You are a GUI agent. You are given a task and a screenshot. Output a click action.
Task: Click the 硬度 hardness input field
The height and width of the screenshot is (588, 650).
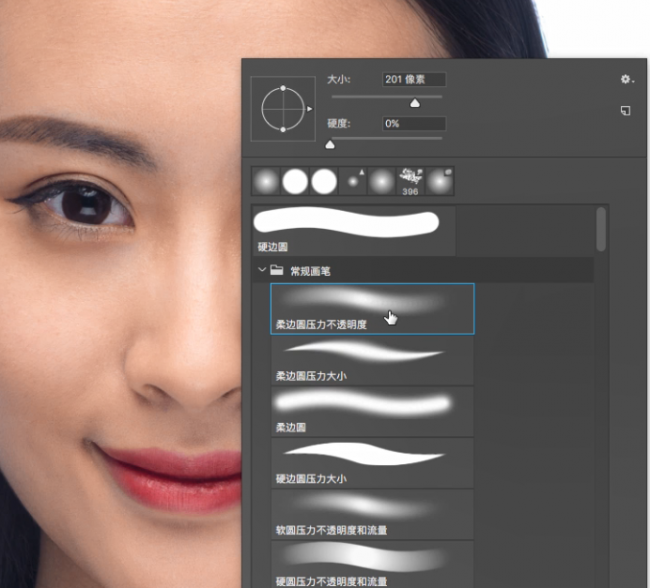[x=414, y=124]
